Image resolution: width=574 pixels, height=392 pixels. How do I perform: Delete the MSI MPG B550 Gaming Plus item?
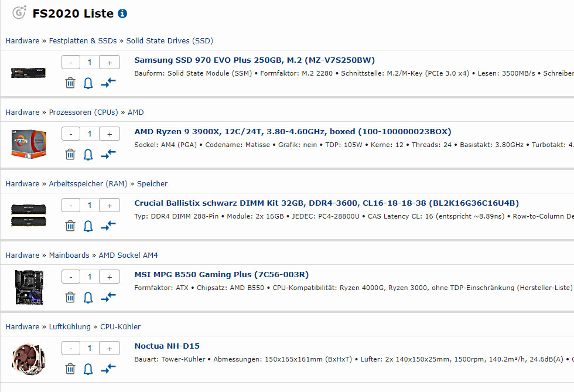coord(70,298)
